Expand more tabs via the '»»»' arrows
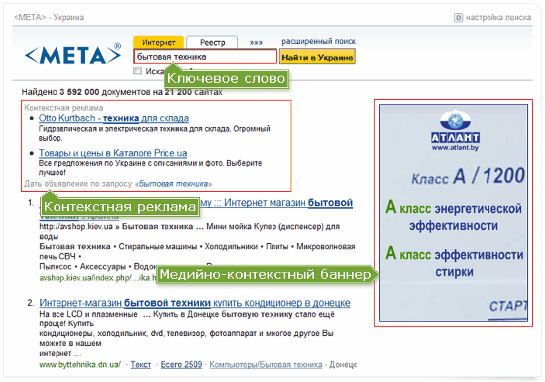 [x=256, y=42]
